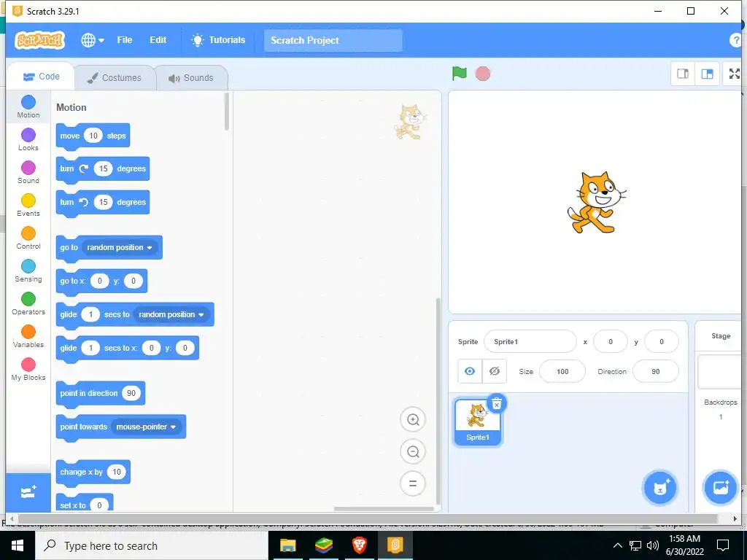Select the Operators category circle
The width and height of the screenshot is (747, 560).
pyautogui.click(x=28, y=299)
